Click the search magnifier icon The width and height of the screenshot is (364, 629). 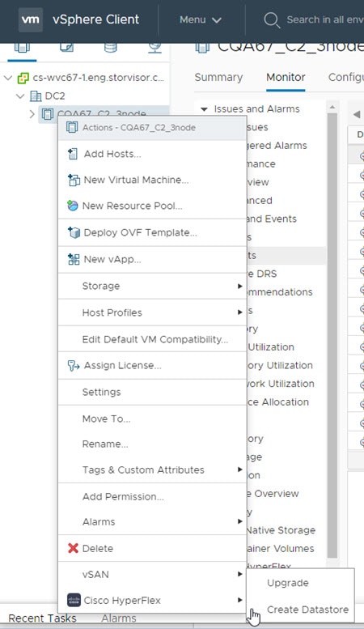click(x=272, y=19)
